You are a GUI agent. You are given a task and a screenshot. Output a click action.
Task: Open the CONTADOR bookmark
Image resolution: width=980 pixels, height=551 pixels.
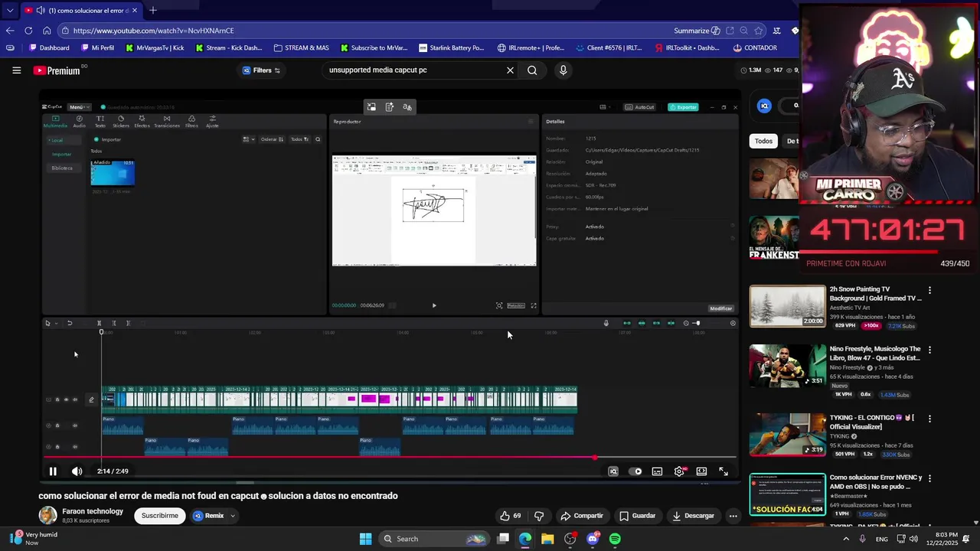click(x=755, y=47)
